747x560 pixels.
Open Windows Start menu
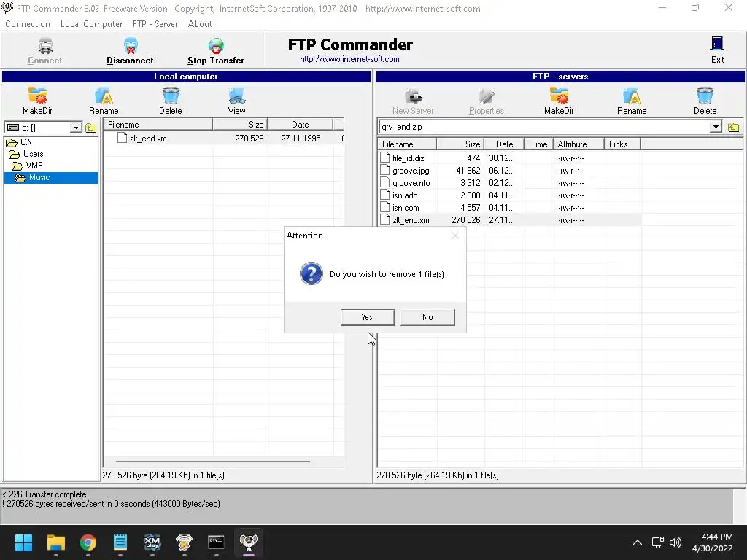[x=23, y=542]
